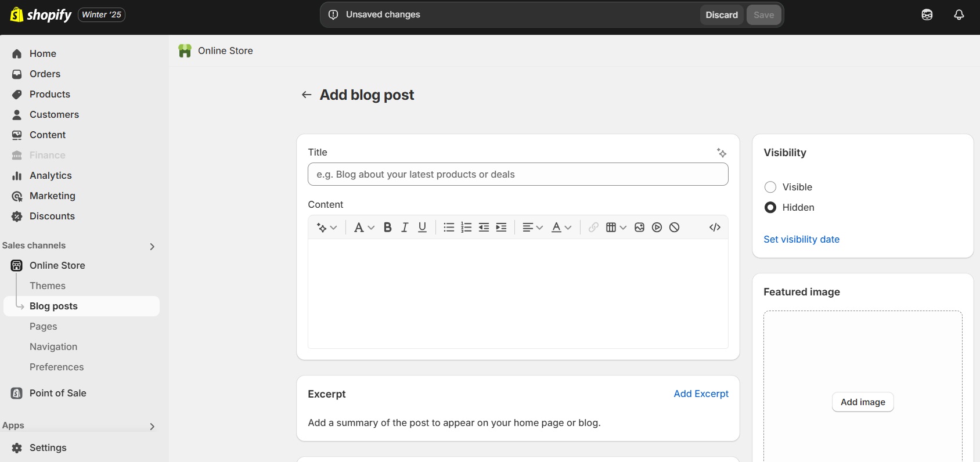Select the Visible radio button
Screen dimensions: 980x462
pos(770,187)
